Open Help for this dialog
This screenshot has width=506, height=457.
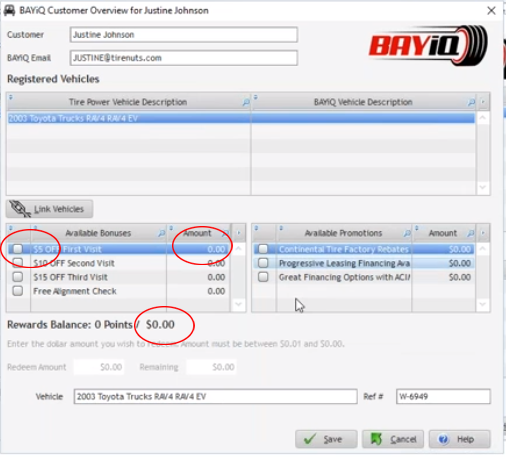459,439
